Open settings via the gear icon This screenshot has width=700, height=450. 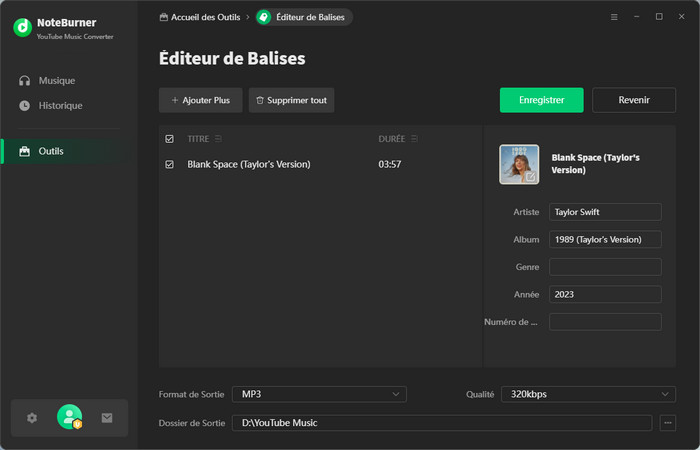click(32, 418)
